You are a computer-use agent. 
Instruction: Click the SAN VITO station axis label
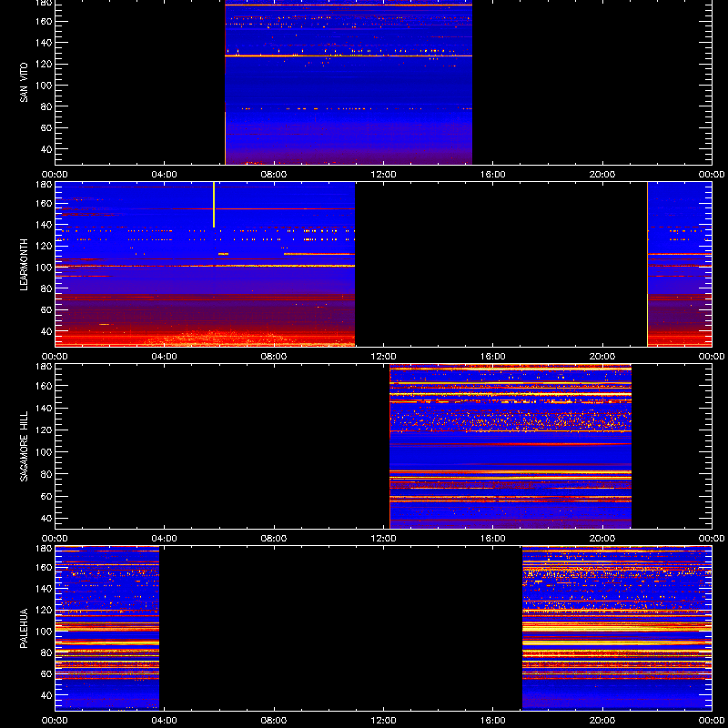tap(24, 83)
